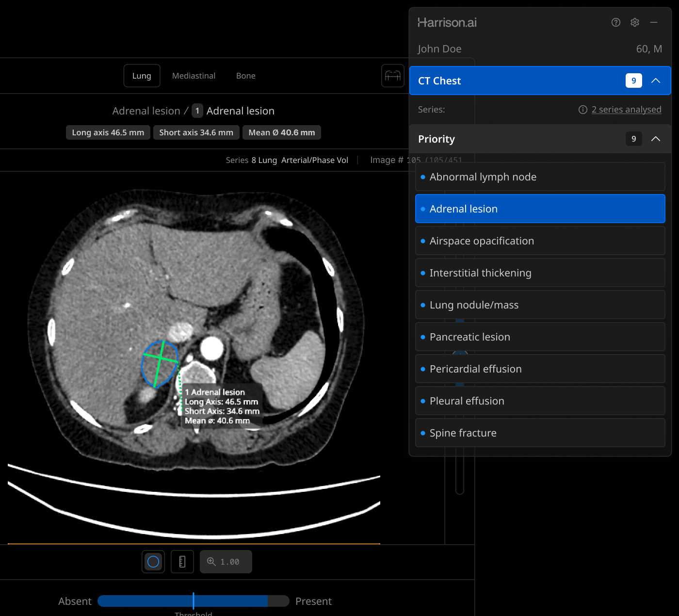Select the Pleural effusion finding

540,401
